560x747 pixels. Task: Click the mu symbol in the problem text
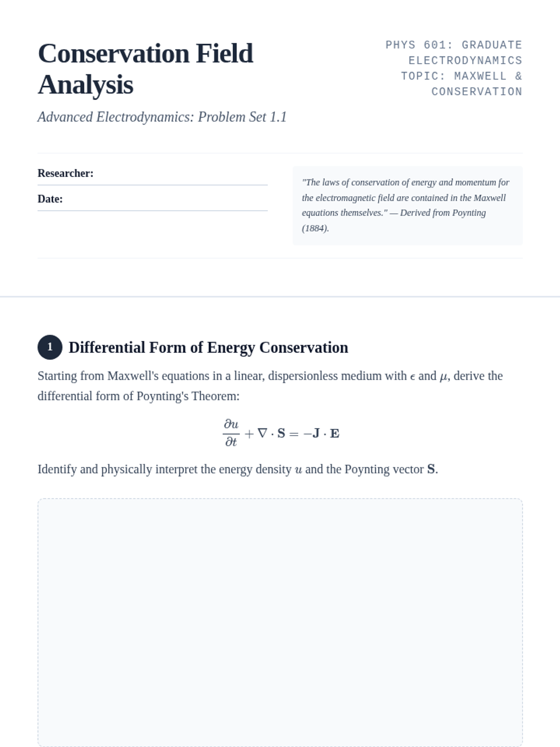[444, 377]
